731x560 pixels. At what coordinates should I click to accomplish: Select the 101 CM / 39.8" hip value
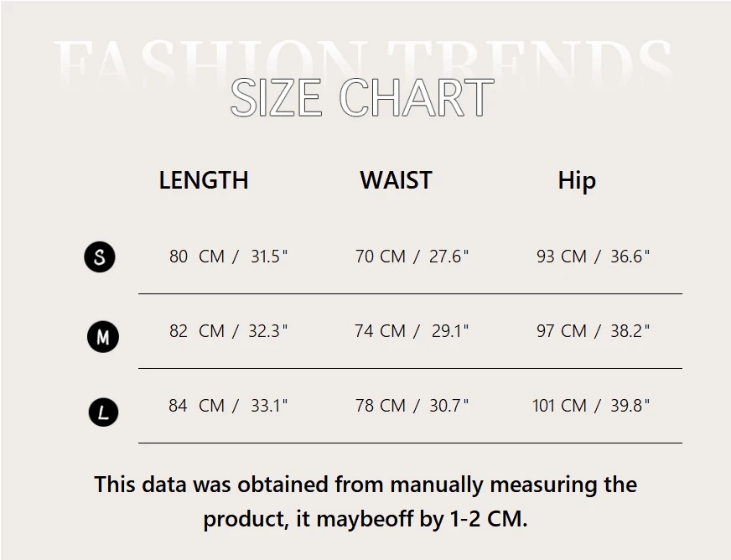coord(591,406)
